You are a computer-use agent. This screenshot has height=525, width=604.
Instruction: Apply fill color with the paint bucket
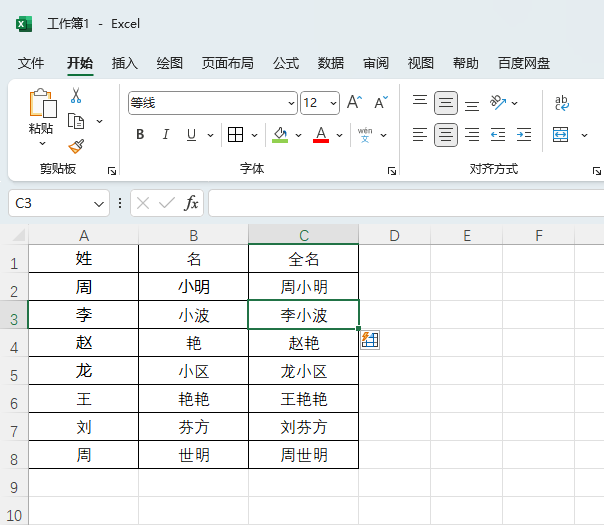click(280, 135)
